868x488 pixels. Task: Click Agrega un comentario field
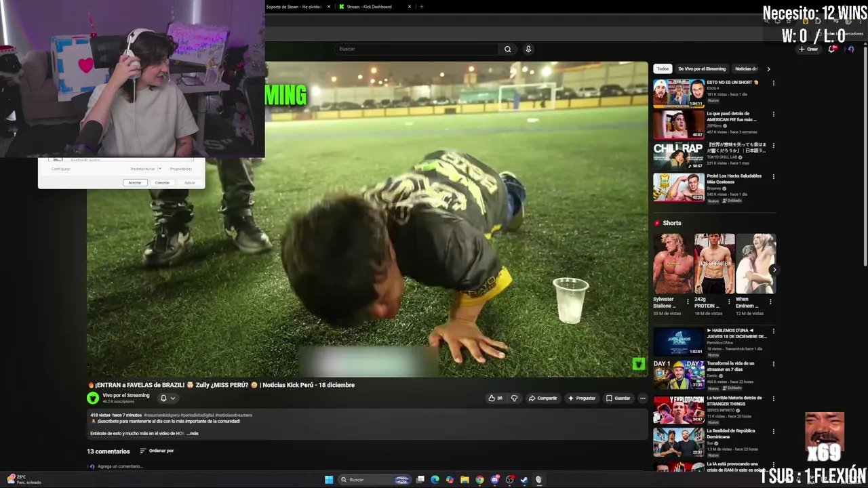(x=120, y=466)
